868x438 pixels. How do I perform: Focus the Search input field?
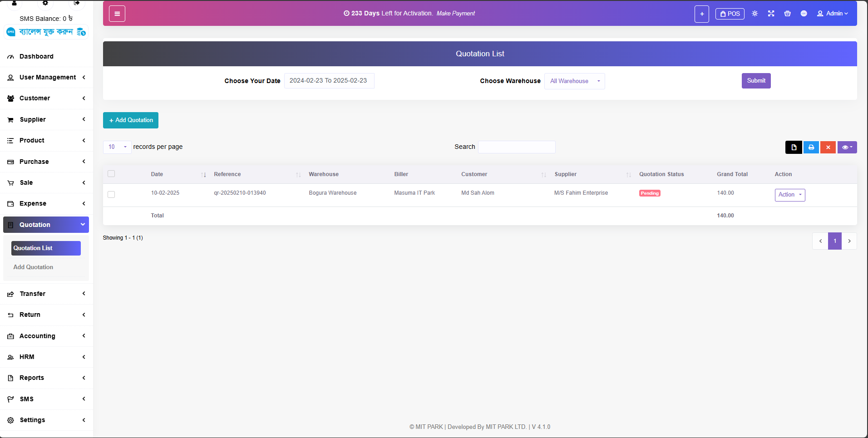pyautogui.click(x=516, y=147)
